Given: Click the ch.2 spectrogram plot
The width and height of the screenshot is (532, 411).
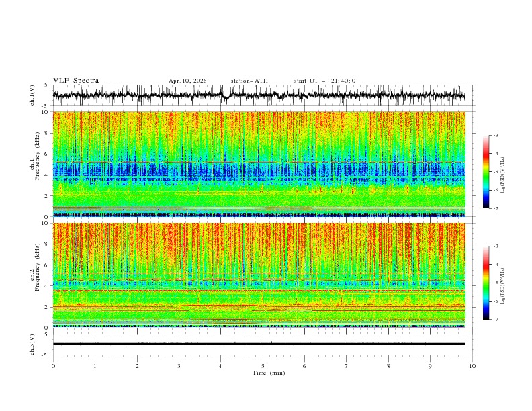Looking at the screenshot, I should click(x=259, y=275).
